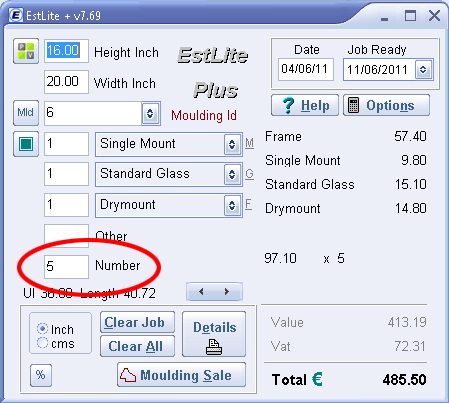Close the EstLite window
Screen dimensions: 449x403
point(434,16)
